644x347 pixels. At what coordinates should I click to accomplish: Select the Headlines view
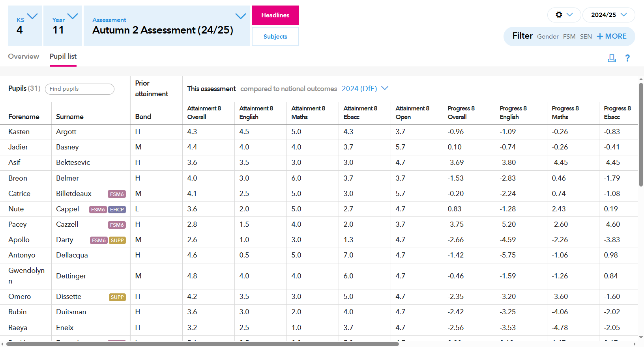click(x=275, y=15)
